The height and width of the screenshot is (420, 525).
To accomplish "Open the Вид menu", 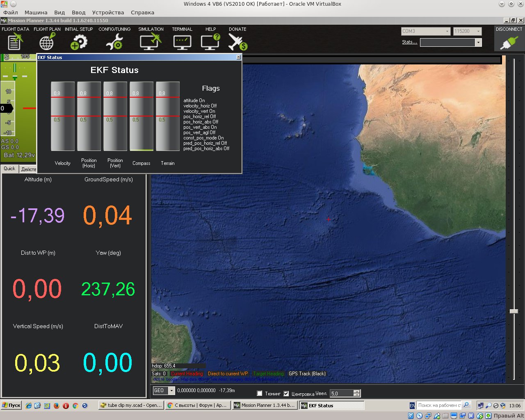I will coord(59,12).
